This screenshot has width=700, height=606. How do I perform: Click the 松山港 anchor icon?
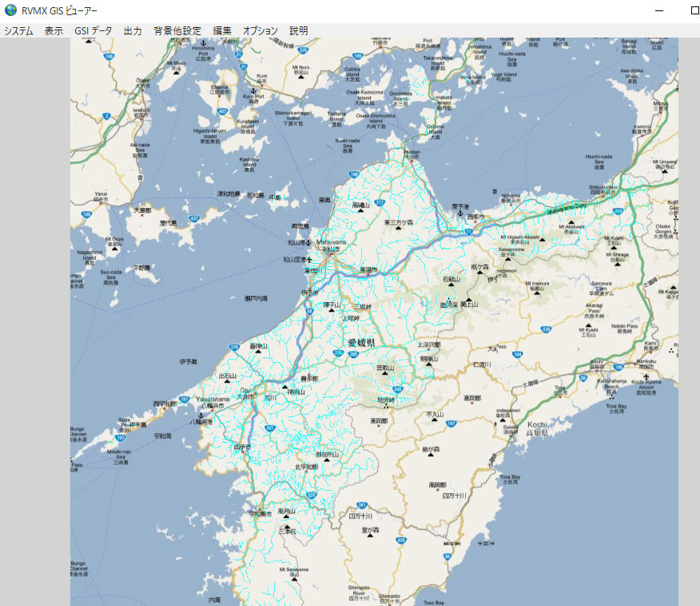310,242
